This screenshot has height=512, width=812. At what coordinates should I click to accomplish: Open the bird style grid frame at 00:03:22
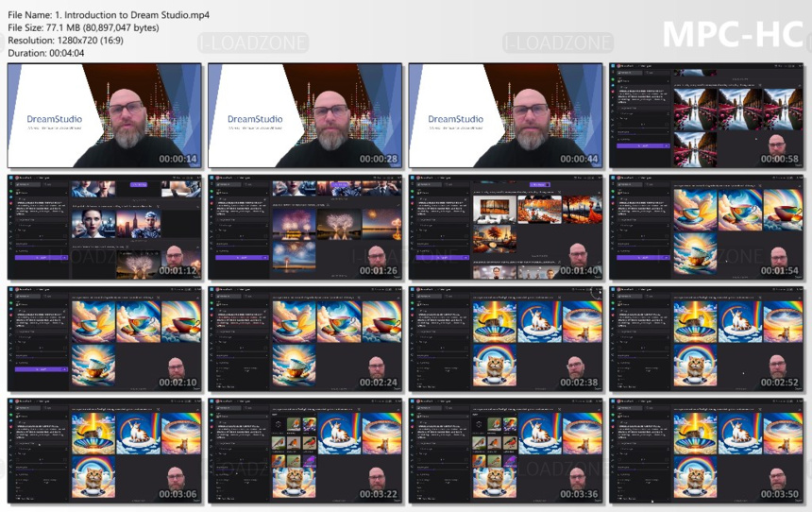305,451
